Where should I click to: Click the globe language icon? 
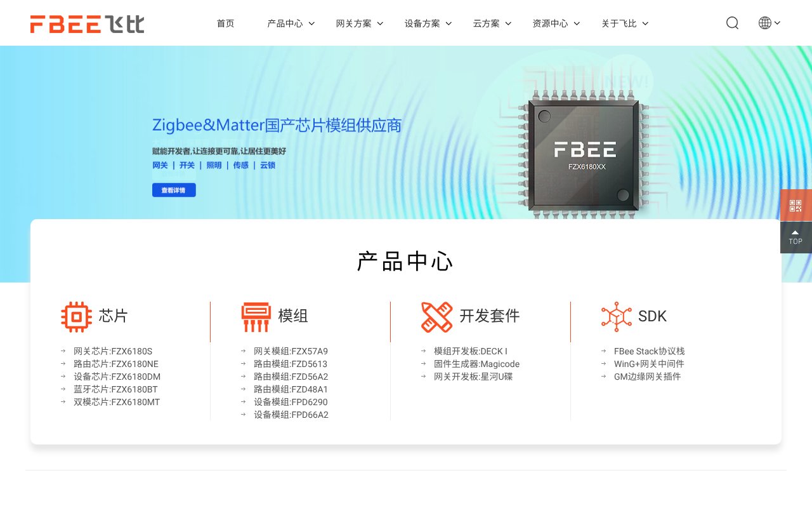[x=764, y=23]
